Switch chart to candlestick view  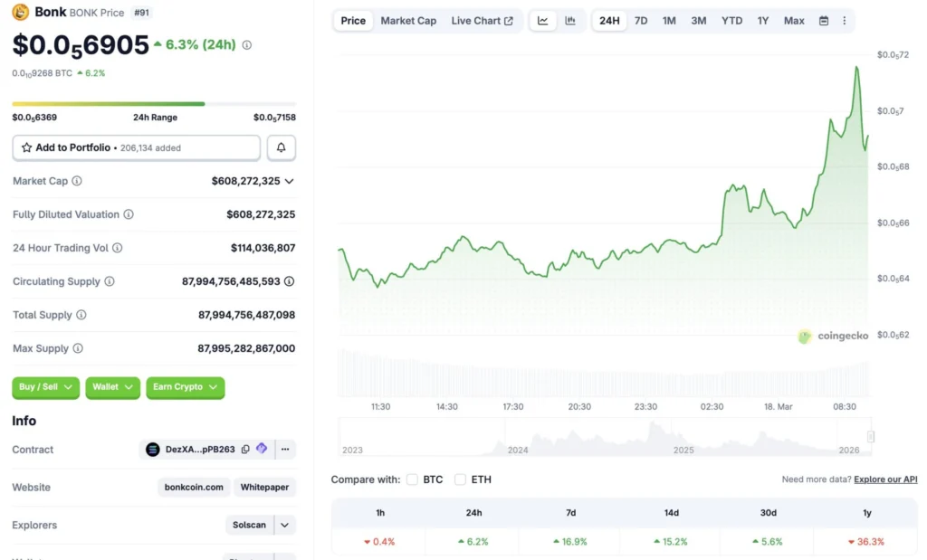[569, 20]
